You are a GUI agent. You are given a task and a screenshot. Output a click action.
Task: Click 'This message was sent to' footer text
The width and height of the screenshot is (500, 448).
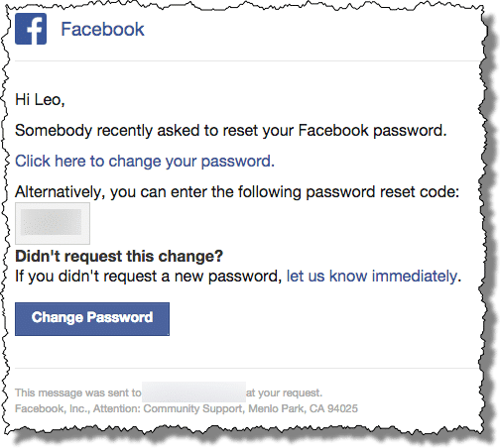coord(78,392)
